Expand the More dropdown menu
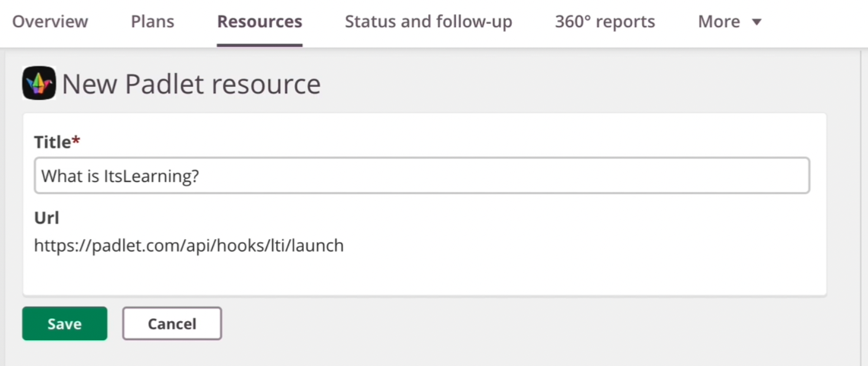 pyautogui.click(x=730, y=22)
